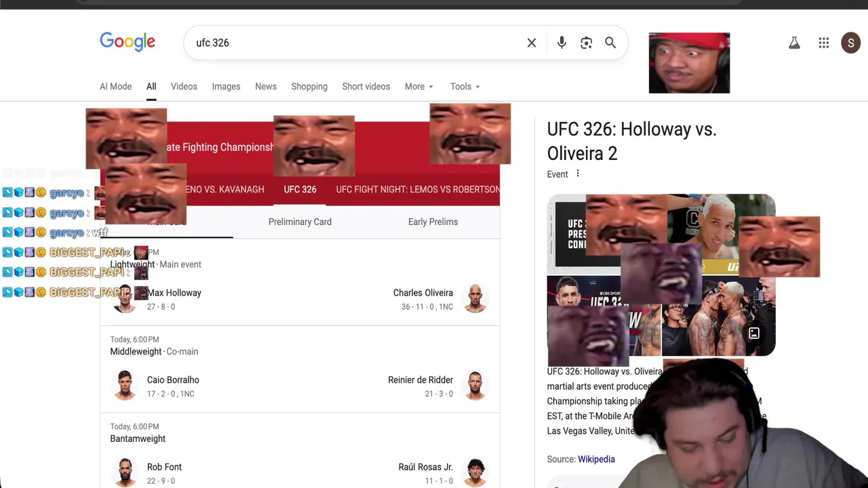Switch to the Images tab

[226, 87]
